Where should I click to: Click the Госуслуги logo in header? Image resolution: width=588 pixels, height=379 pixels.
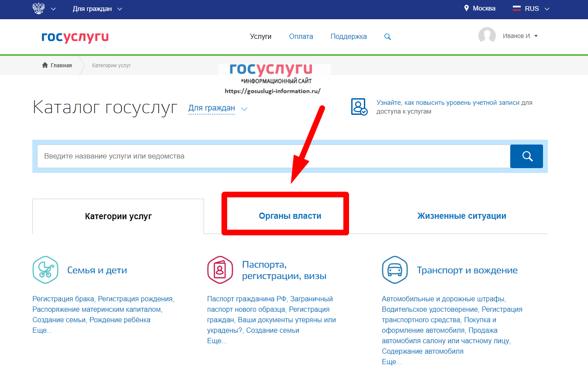75,37
